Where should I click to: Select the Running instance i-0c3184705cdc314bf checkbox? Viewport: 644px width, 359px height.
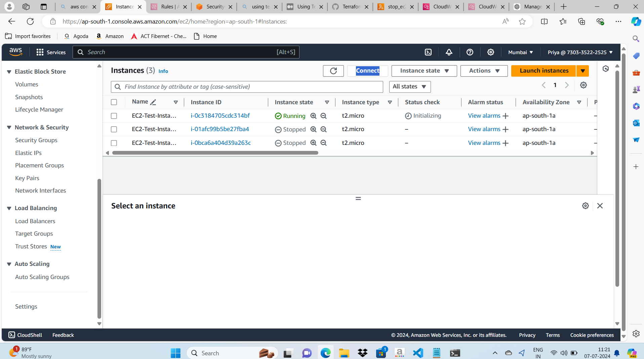114,116
